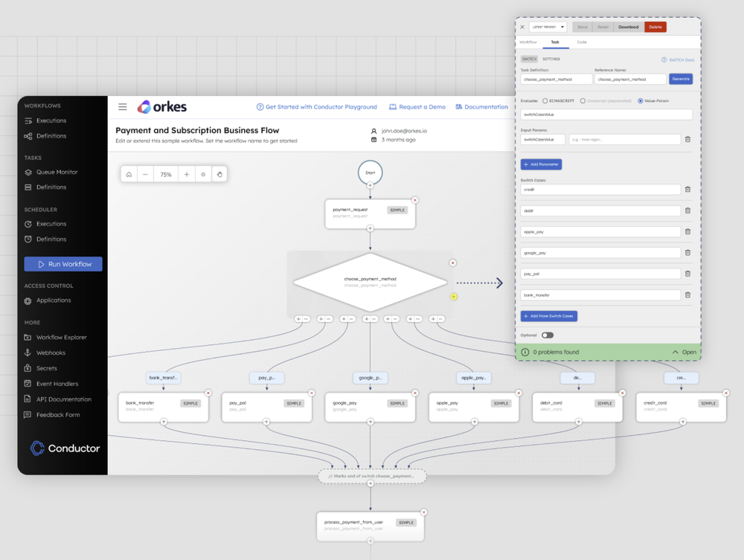Click the Task Definition input field
This screenshot has width=744, height=560.
click(x=556, y=79)
